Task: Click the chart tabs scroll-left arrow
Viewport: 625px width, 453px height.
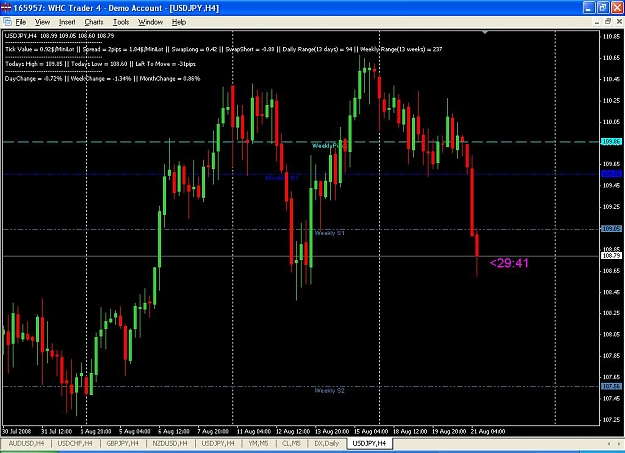Action: click(609, 443)
